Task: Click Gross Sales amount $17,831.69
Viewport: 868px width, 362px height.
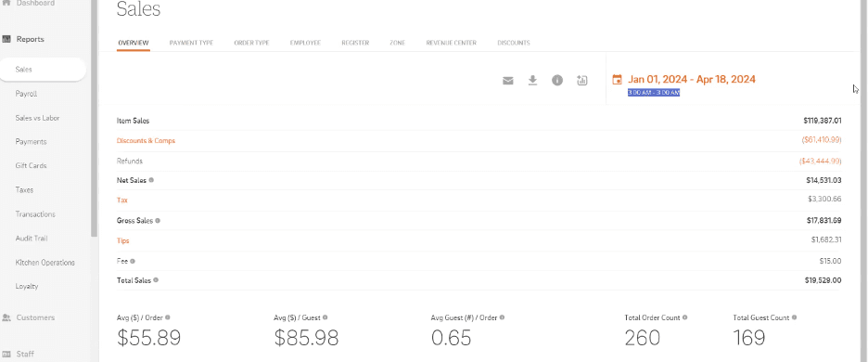Action: click(x=824, y=221)
